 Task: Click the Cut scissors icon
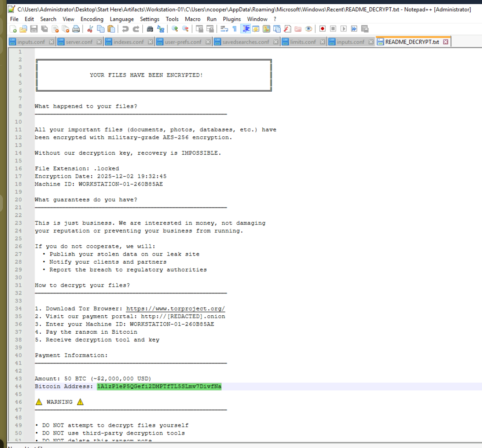[x=90, y=29]
